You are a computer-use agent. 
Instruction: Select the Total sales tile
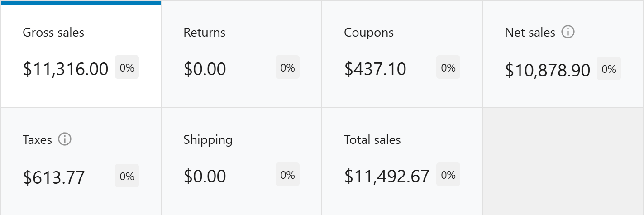(x=402, y=161)
